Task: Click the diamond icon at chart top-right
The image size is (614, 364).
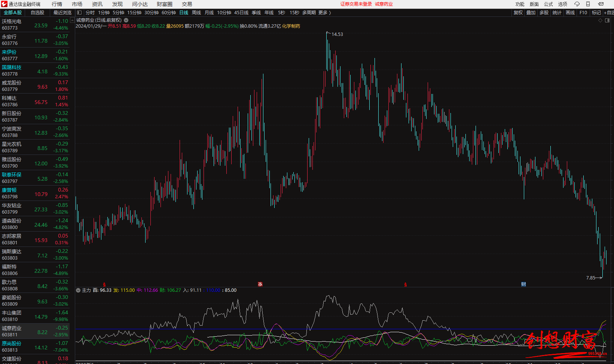Action: (601, 20)
